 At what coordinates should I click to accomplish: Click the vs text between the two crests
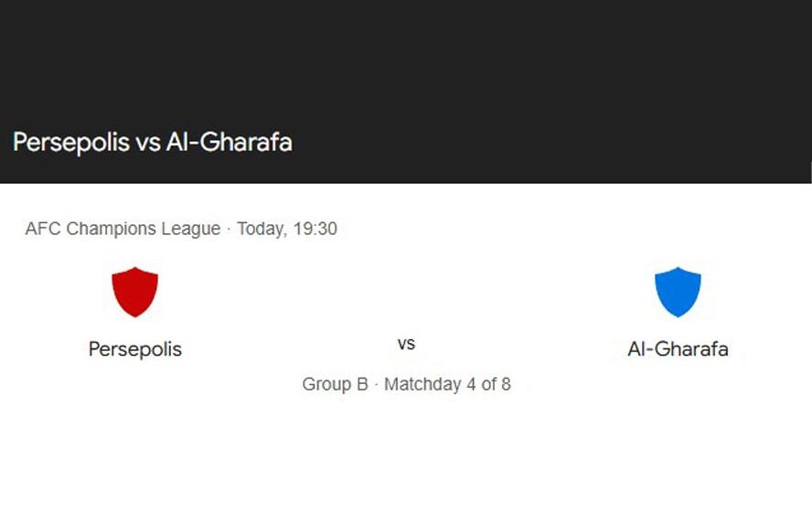click(x=406, y=344)
